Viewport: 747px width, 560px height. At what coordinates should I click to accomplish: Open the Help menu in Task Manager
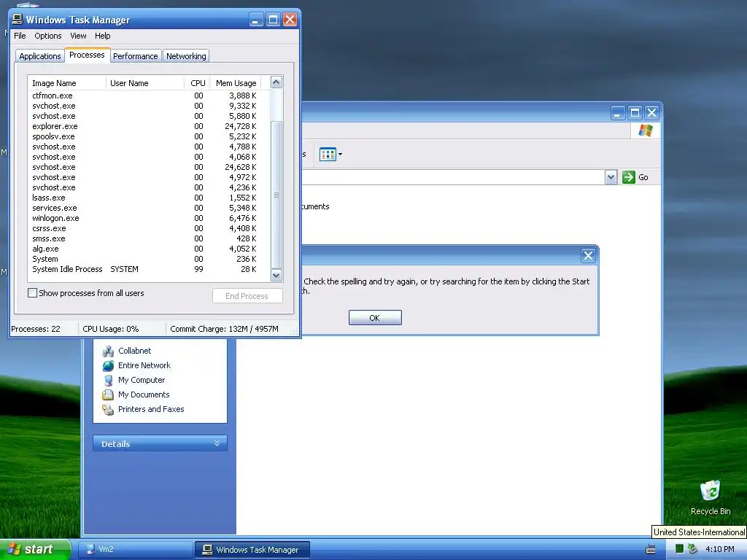[x=102, y=36]
